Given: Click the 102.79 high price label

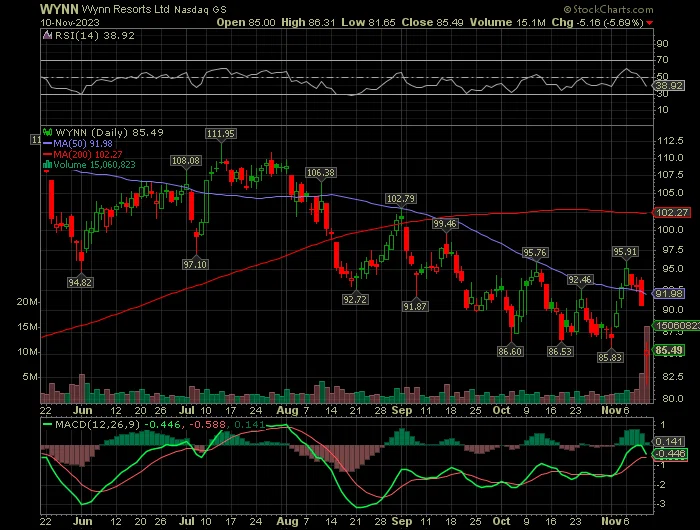Looking at the screenshot, I should (x=400, y=198).
